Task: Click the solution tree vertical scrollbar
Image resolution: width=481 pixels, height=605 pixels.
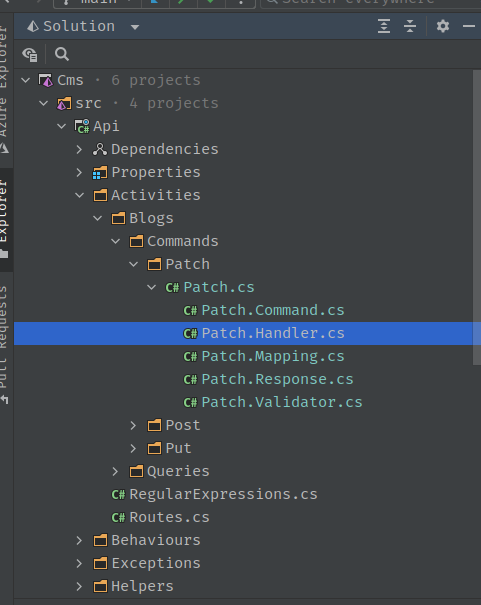Action: pos(477,217)
